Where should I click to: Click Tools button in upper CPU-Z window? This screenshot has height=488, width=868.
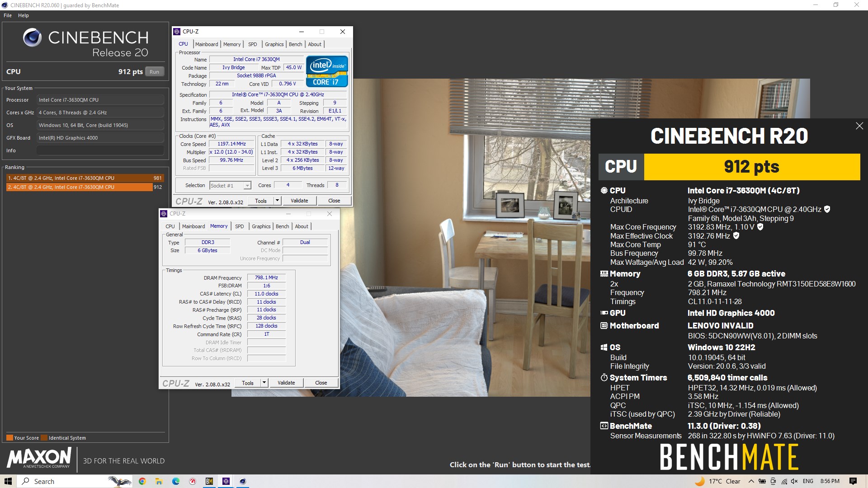261,201
